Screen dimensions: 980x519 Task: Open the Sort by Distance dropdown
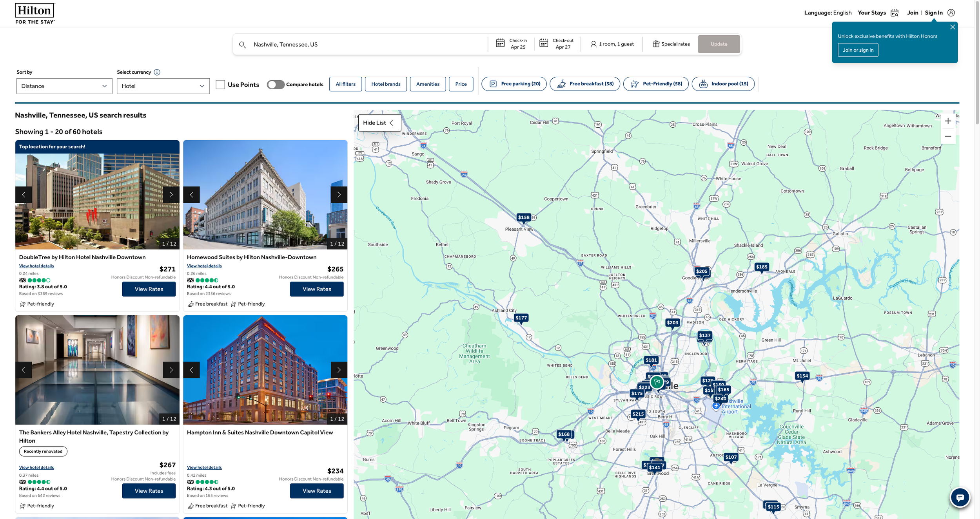pyautogui.click(x=64, y=86)
